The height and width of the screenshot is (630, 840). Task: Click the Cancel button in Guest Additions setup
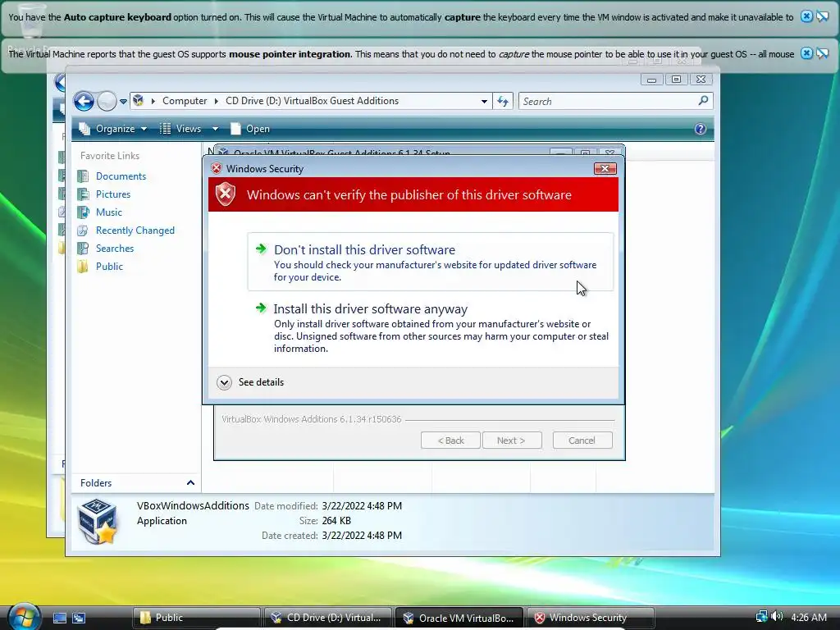tap(582, 441)
